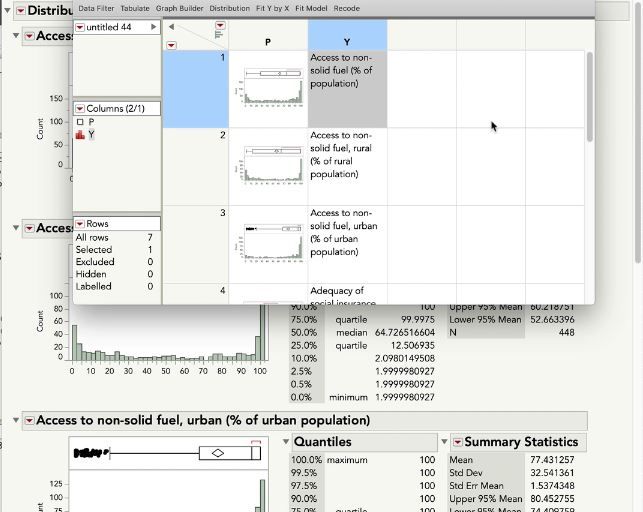Open Tabulate from the toolbar

coord(135,8)
